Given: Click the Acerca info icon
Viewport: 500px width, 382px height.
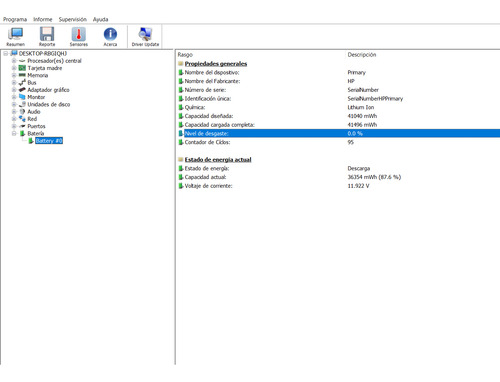Looking at the screenshot, I should pos(110,37).
